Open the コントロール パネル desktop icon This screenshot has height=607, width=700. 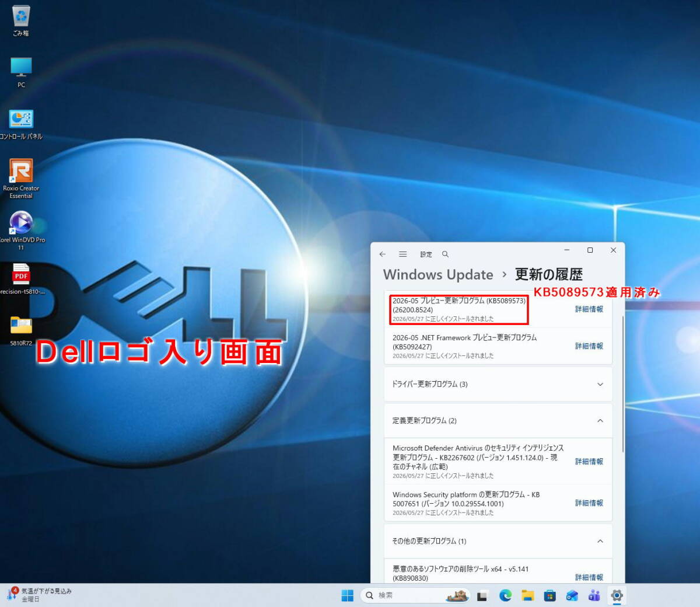[21, 124]
